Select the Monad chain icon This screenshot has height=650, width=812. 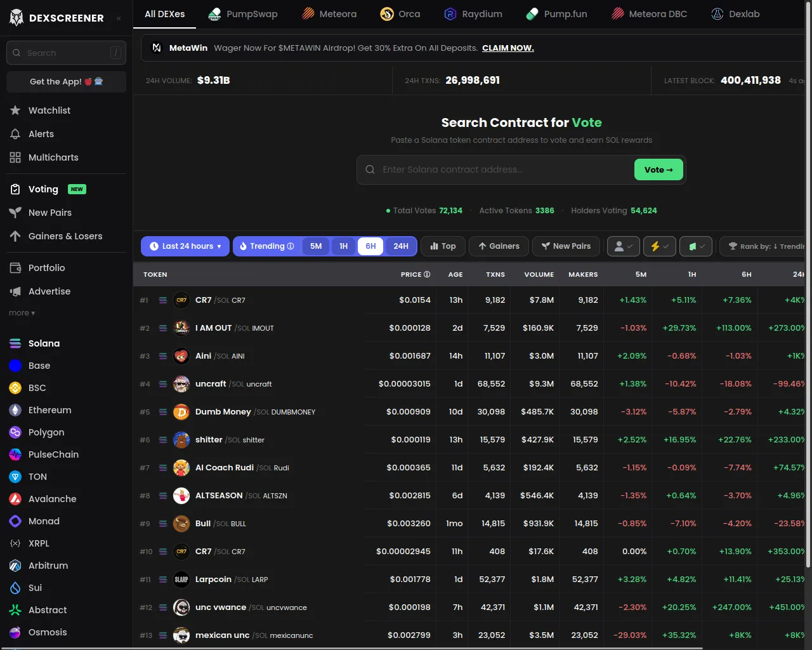tap(15, 521)
